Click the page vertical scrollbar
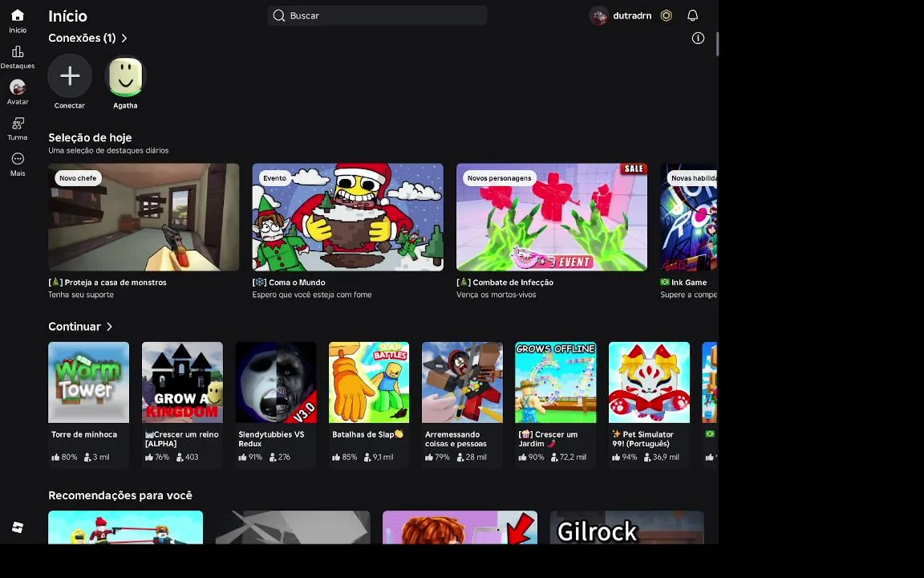The height and width of the screenshot is (578, 924). point(717,44)
